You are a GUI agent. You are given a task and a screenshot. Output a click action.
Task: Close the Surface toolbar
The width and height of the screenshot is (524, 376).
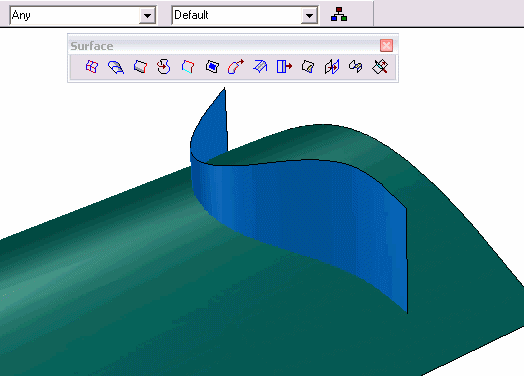click(x=386, y=45)
